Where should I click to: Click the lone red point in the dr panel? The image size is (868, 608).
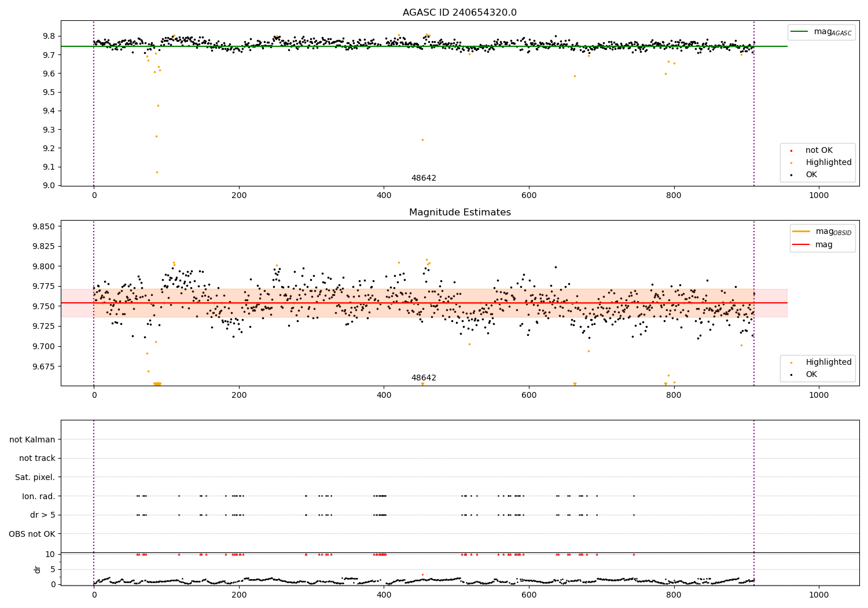[x=422, y=575]
